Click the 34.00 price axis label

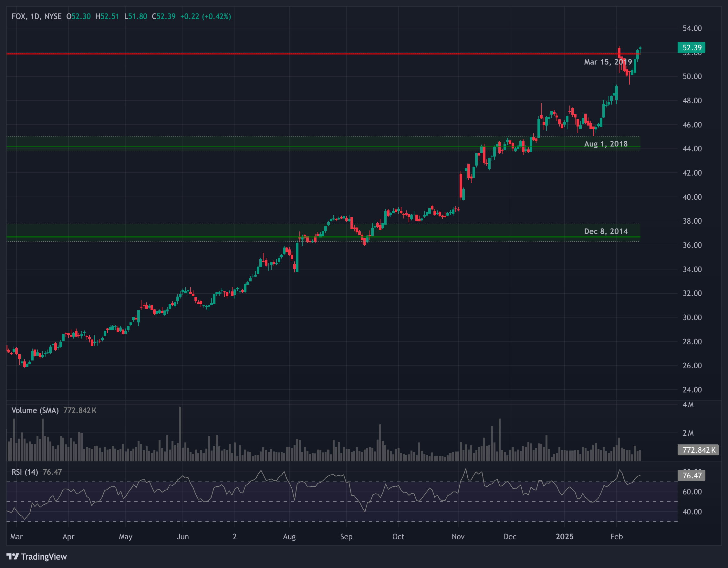pyautogui.click(x=692, y=269)
